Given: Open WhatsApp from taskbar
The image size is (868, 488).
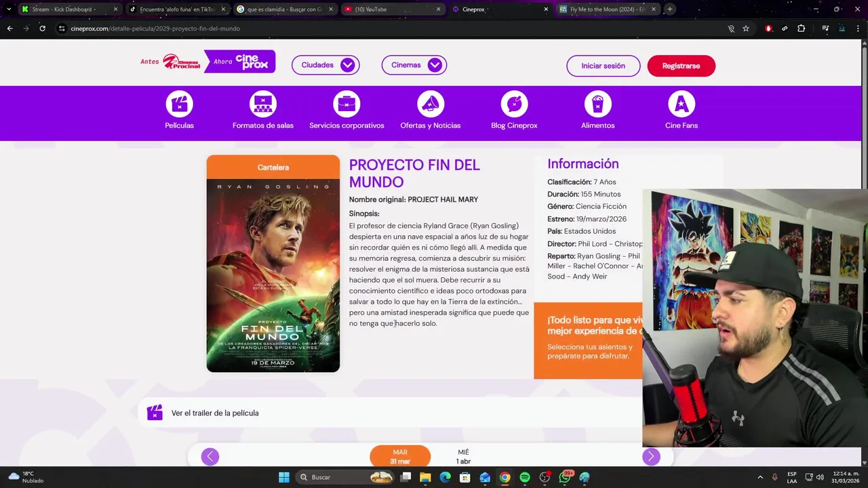Looking at the screenshot, I should pos(565,477).
